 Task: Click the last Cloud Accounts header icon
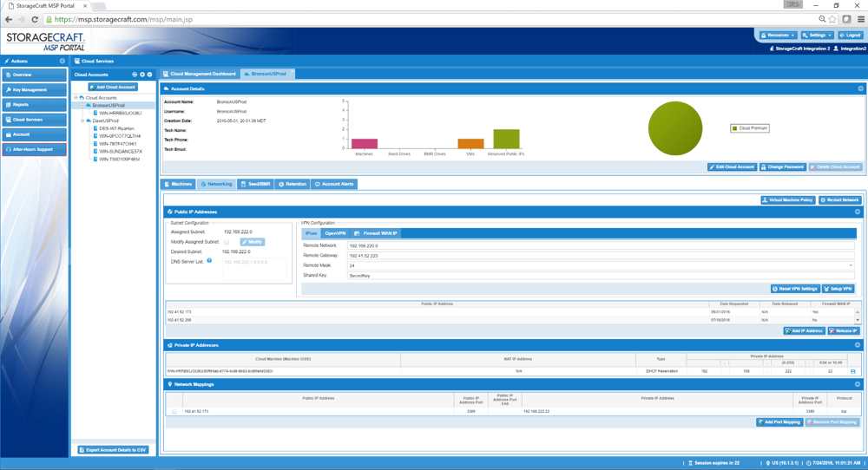coord(149,74)
